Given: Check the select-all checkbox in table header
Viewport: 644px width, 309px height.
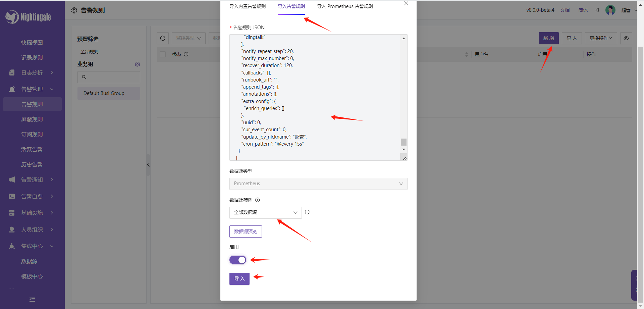Looking at the screenshot, I should [x=163, y=54].
